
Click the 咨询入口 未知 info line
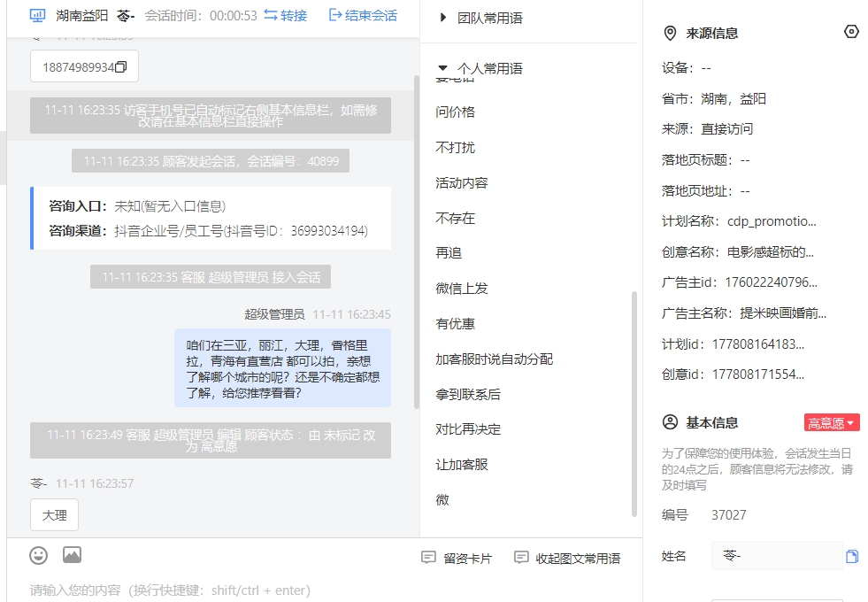[x=137, y=206]
